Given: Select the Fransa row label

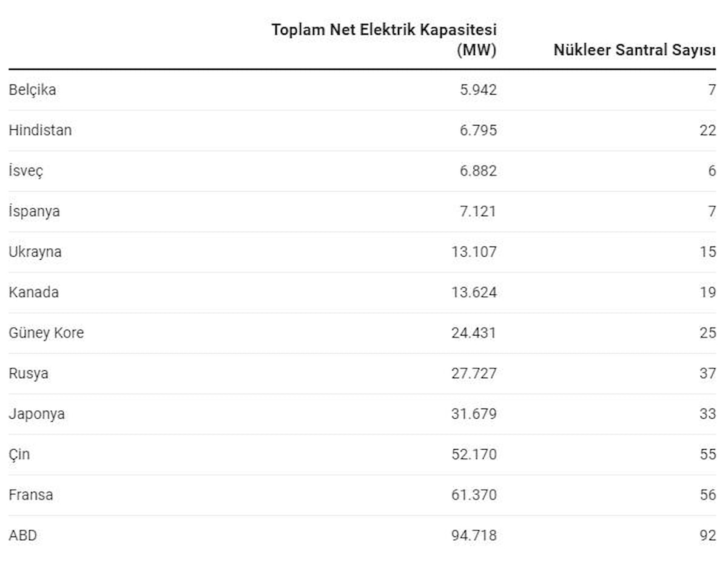Looking at the screenshot, I should 31,495.
